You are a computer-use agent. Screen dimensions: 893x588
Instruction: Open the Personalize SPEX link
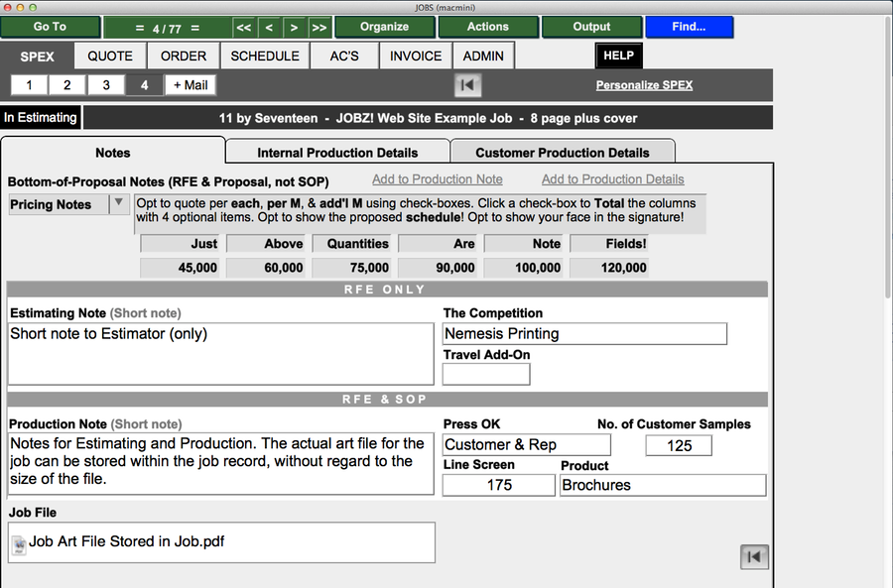[x=644, y=85]
